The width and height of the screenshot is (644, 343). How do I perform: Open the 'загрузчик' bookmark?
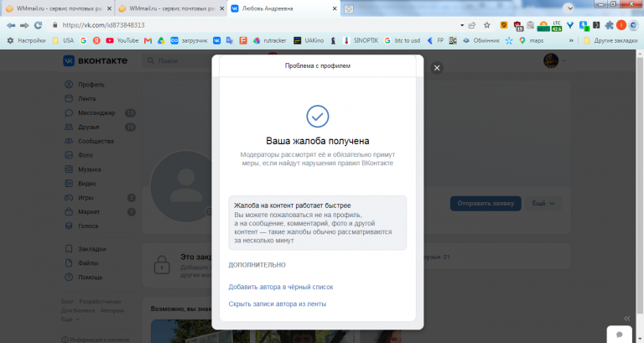[x=189, y=40]
